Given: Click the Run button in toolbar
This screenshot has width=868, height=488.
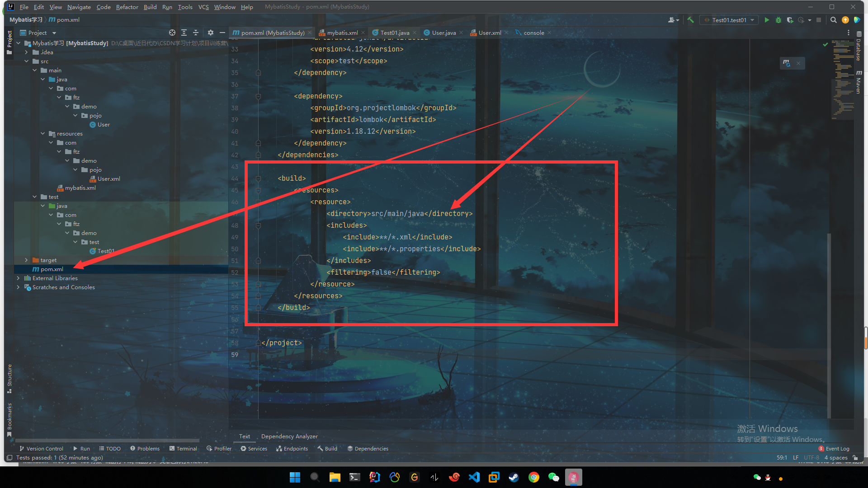Looking at the screenshot, I should [767, 23].
